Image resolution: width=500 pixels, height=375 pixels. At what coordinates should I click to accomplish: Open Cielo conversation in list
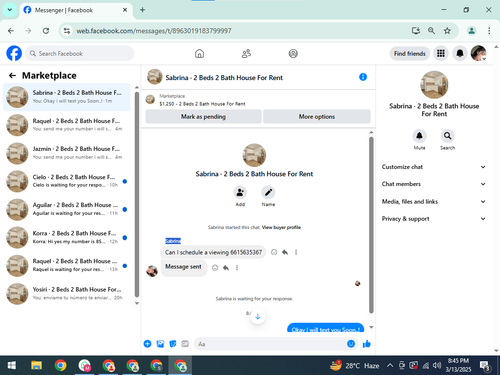click(x=67, y=181)
